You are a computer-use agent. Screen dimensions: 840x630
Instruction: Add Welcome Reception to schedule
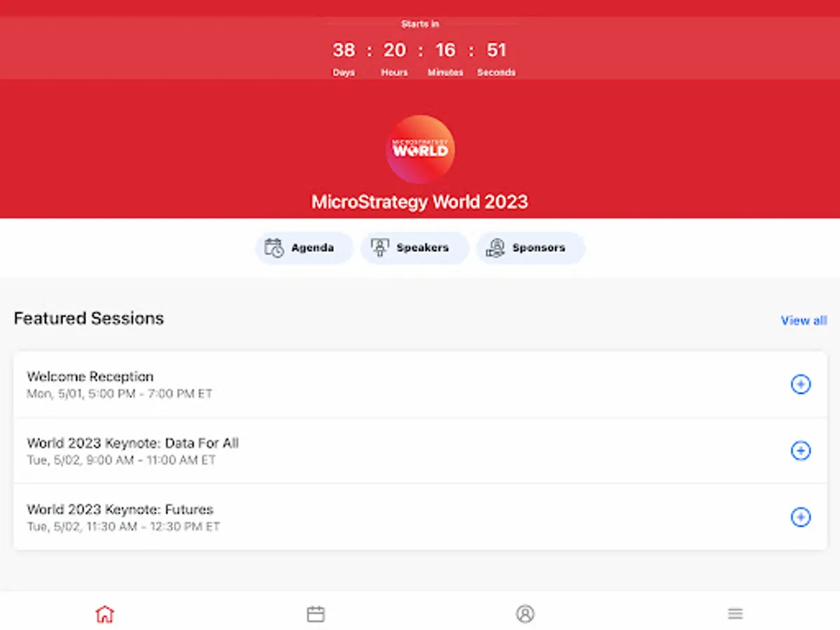(800, 384)
